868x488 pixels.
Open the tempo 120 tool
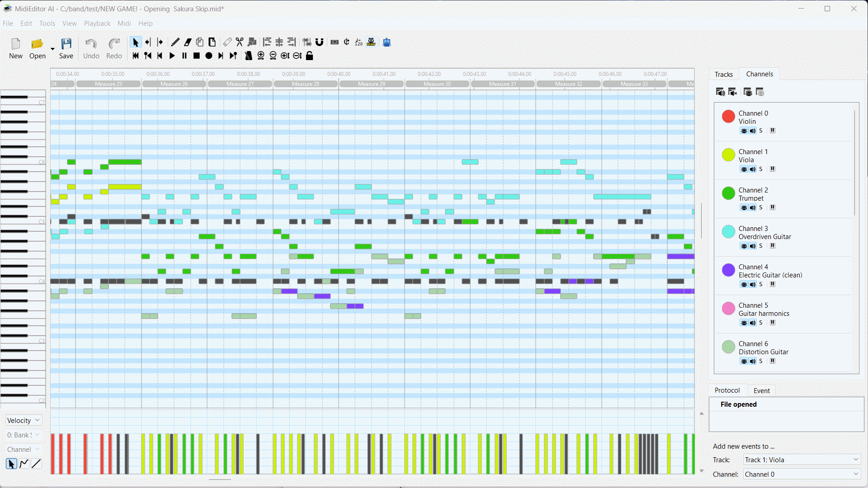(x=359, y=42)
